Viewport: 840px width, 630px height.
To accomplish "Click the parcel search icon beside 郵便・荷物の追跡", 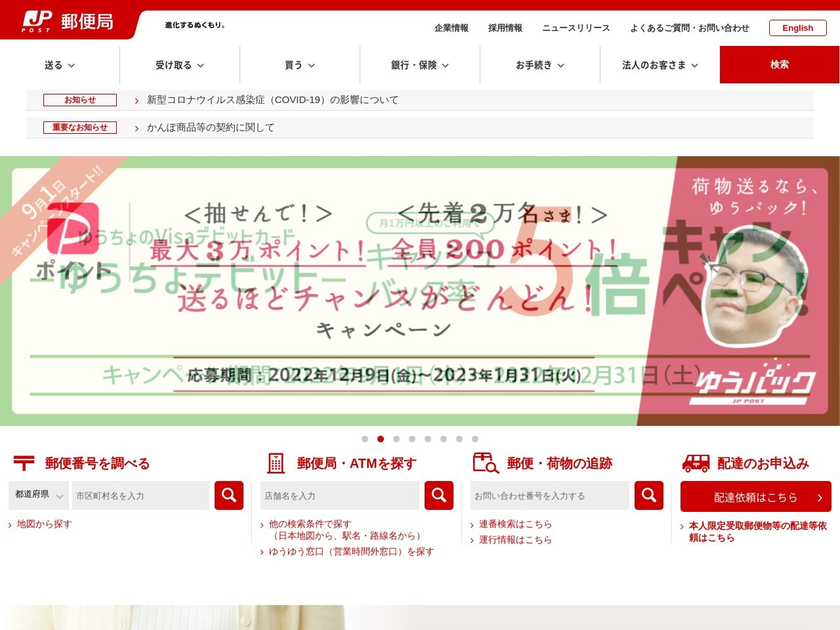I will pos(486,463).
